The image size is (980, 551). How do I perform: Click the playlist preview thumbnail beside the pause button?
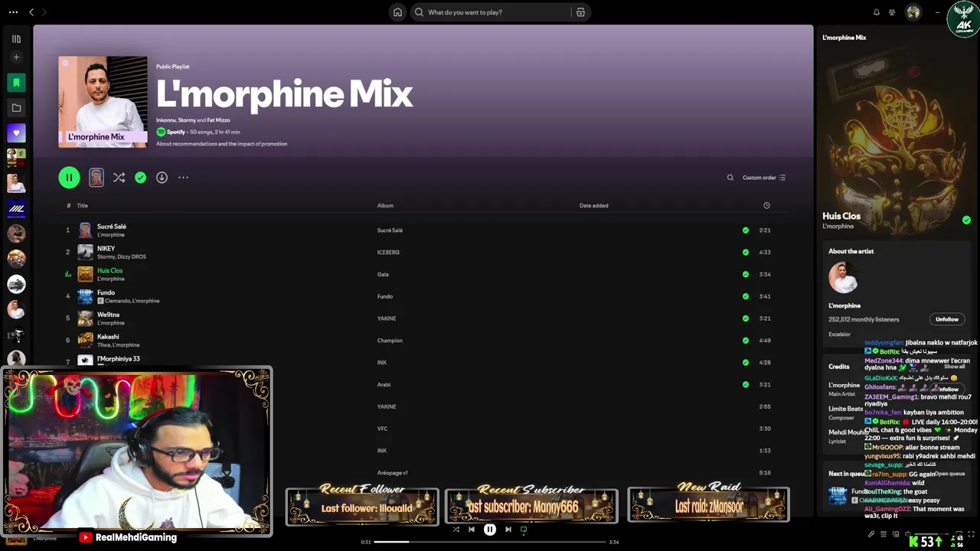tap(96, 178)
